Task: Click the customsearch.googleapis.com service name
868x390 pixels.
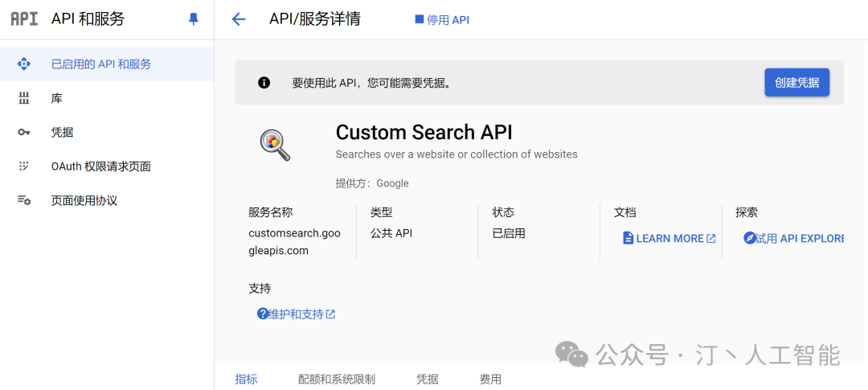Action: 294,242
